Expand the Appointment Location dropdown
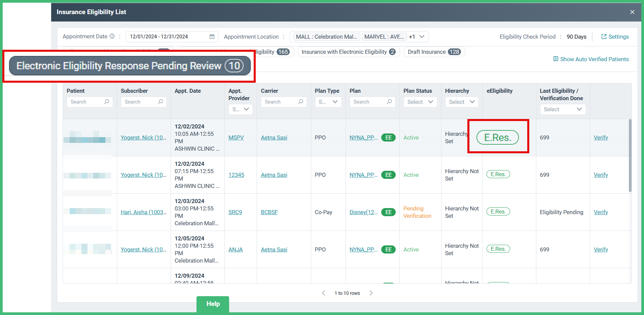Screen dimensions: 644x315 (x=422, y=37)
